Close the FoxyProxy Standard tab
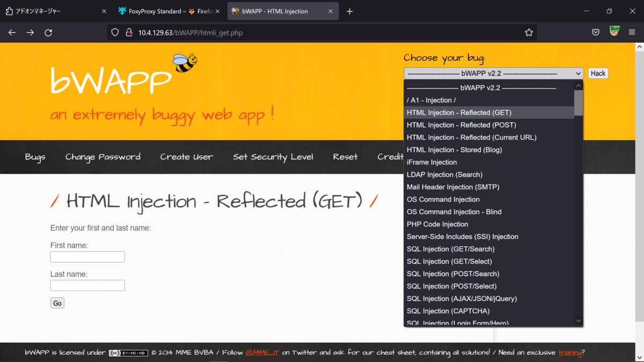Screen dimensions: 644x362 point(217,11)
